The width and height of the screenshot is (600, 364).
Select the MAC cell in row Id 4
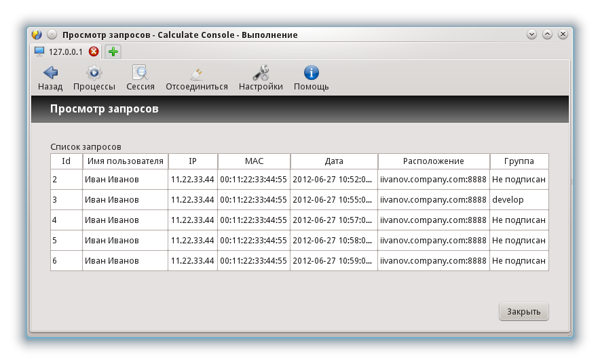coord(253,220)
